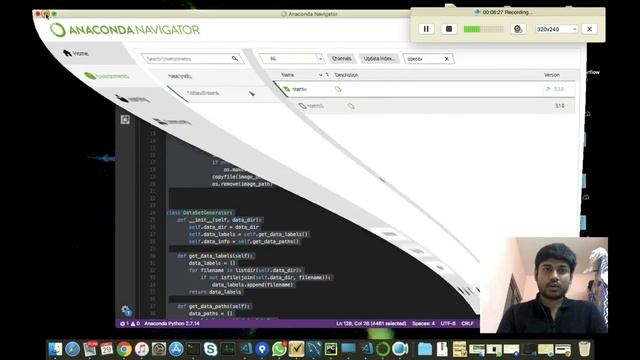
Task: Open Anaconda Navigator green ring icon in Dock
Action: pyautogui.click(x=382, y=349)
